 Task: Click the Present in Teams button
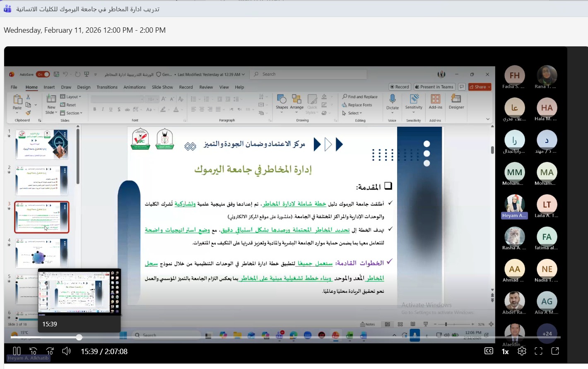pos(434,87)
